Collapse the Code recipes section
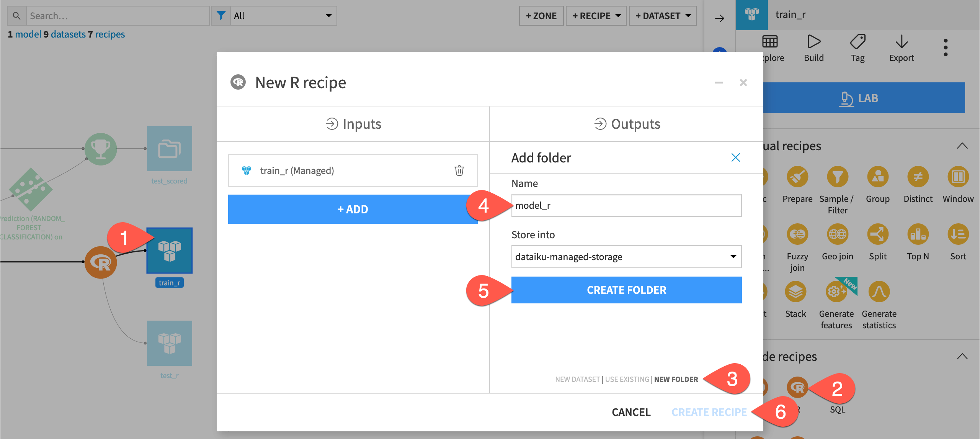This screenshot has height=439, width=980. click(962, 357)
